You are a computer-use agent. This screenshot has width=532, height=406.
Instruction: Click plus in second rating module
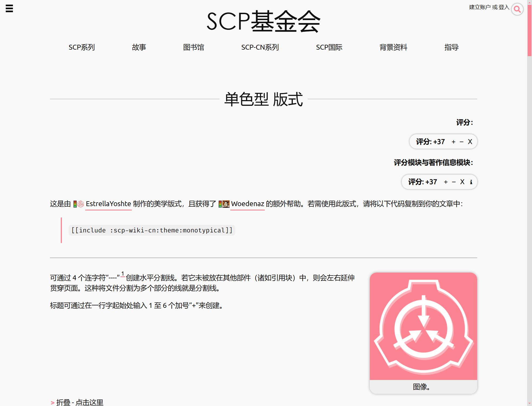click(x=445, y=182)
